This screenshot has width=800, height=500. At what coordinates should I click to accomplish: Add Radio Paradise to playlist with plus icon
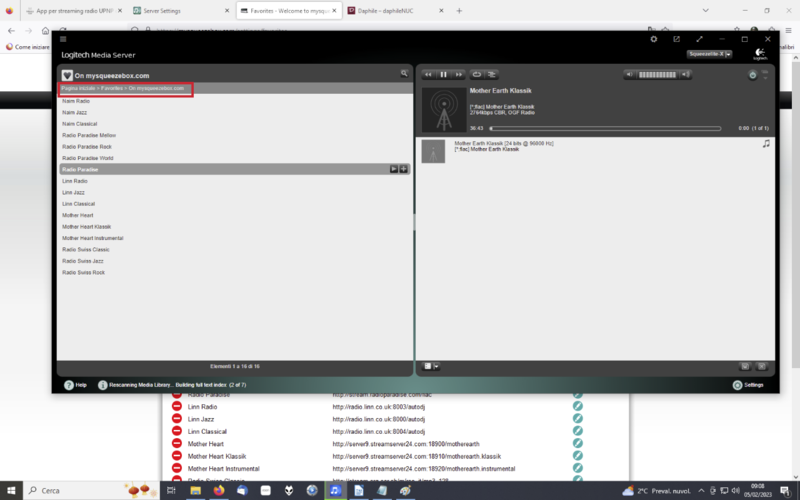[403, 170]
